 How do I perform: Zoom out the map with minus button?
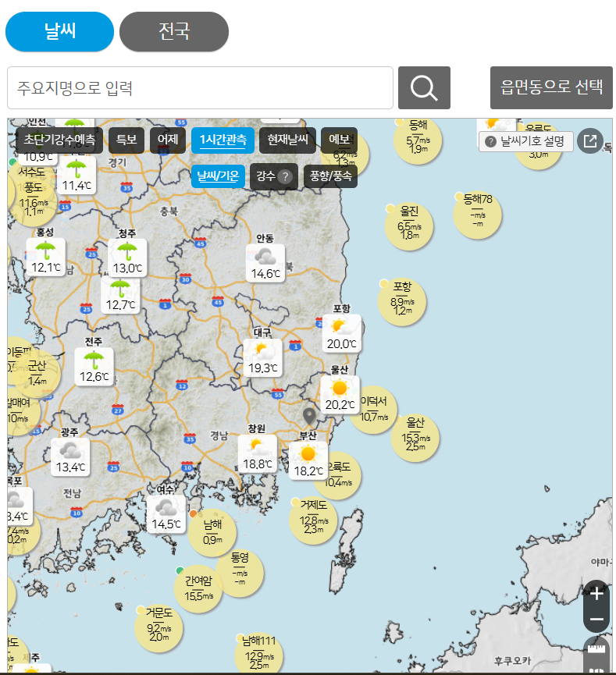[596, 620]
